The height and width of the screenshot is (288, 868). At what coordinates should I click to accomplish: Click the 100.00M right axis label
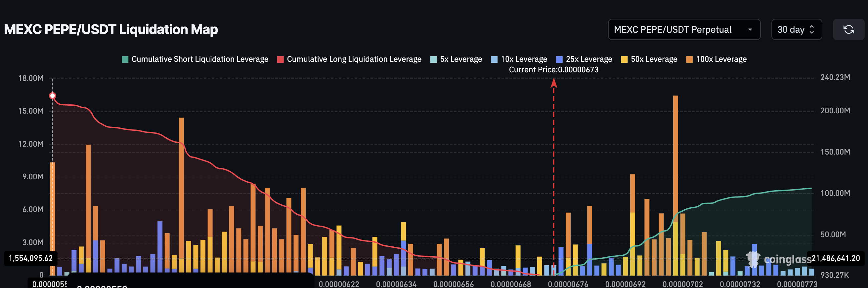[x=835, y=193]
